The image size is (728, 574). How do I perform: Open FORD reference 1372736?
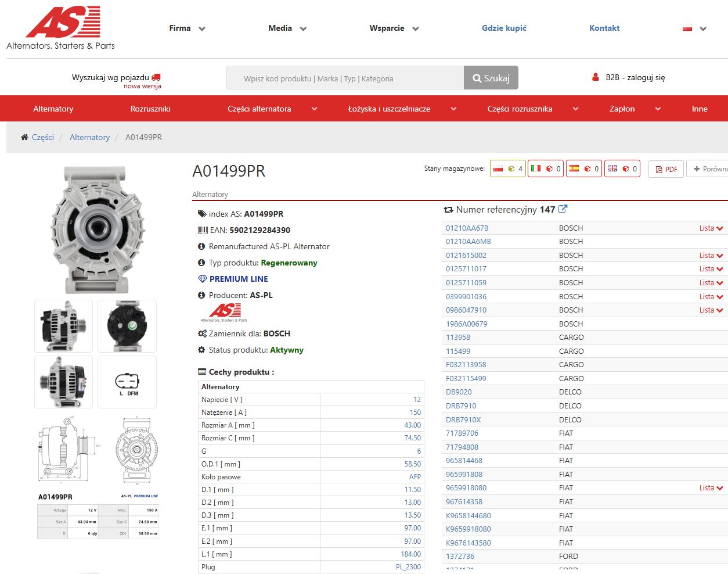(460, 556)
